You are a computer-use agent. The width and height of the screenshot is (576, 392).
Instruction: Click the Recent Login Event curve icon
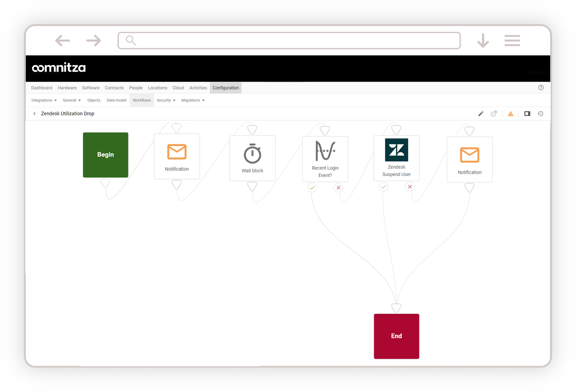tap(325, 151)
